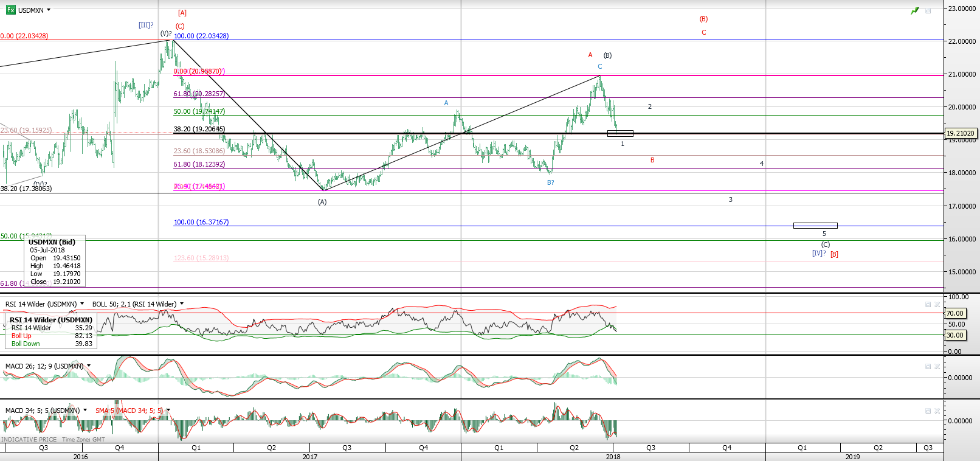
Task: Click the green Fx icon beside USDMXN
Action: [x=10, y=10]
